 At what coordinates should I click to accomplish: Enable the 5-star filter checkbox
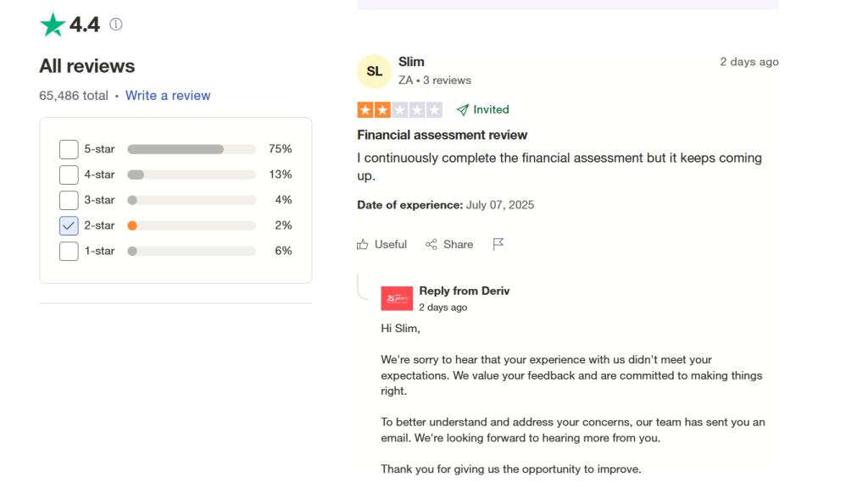pos(69,149)
